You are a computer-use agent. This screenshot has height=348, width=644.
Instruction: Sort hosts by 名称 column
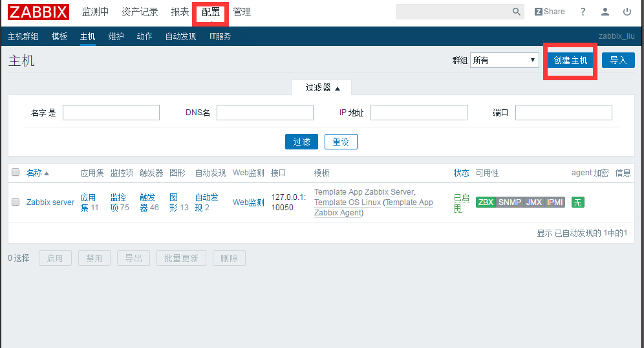click(x=38, y=173)
